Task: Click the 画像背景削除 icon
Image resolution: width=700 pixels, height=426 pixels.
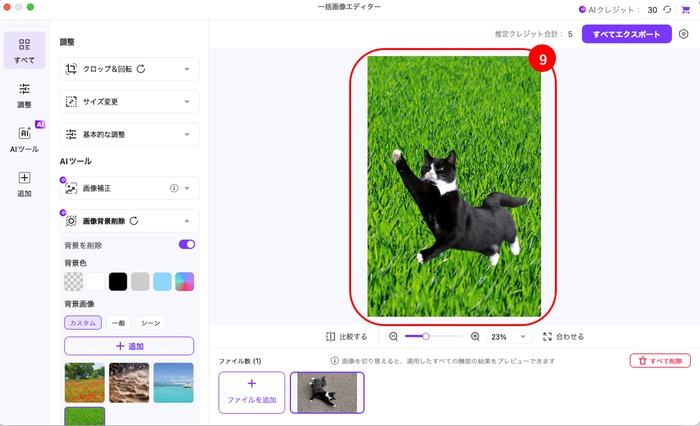Action: coord(71,221)
